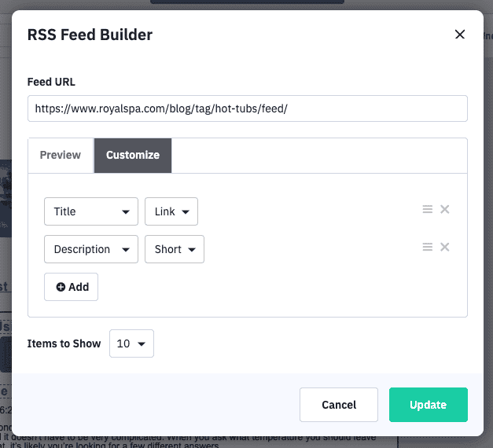Open the Title field dropdown
The width and height of the screenshot is (493, 448).
pyautogui.click(x=91, y=211)
